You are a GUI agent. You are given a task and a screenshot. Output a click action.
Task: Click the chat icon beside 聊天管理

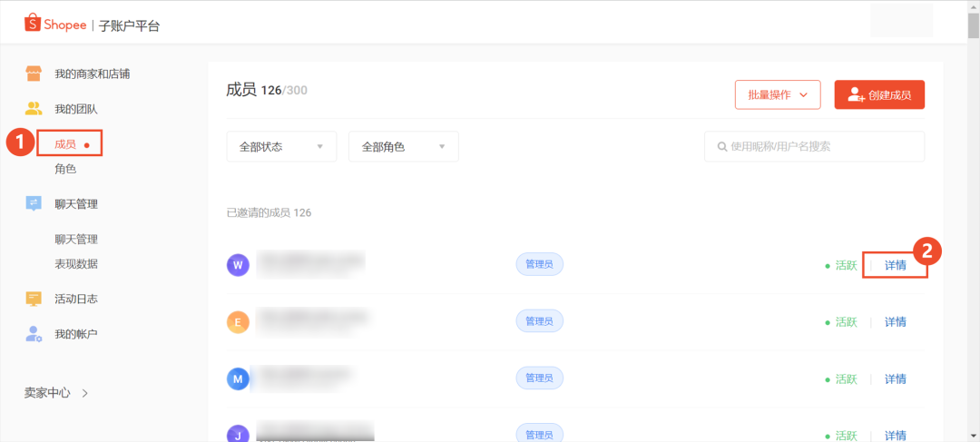(x=34, y=204)
